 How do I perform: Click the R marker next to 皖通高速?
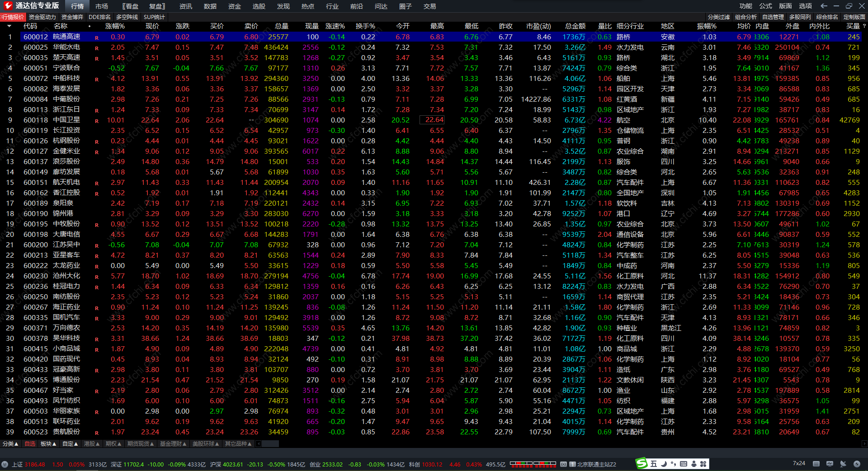(x=97, y=38)
